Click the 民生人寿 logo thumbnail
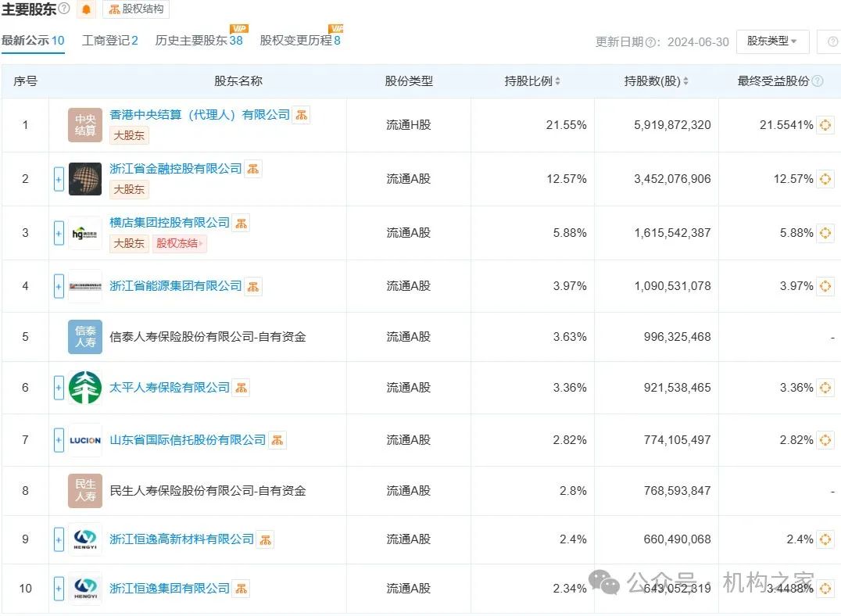841x616 pixels. tap(84, 491)
